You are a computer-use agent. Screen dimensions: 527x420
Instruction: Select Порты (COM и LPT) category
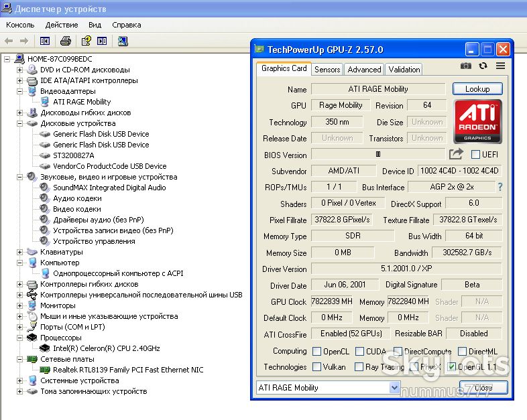pyautogui.click(x=72, y=327)
